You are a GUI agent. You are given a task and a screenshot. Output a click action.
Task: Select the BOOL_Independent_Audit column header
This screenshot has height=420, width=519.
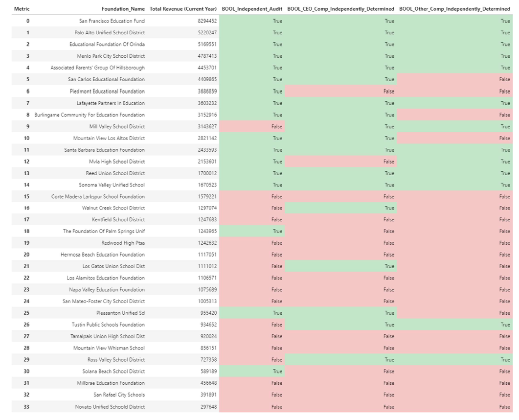coord(252,9)
